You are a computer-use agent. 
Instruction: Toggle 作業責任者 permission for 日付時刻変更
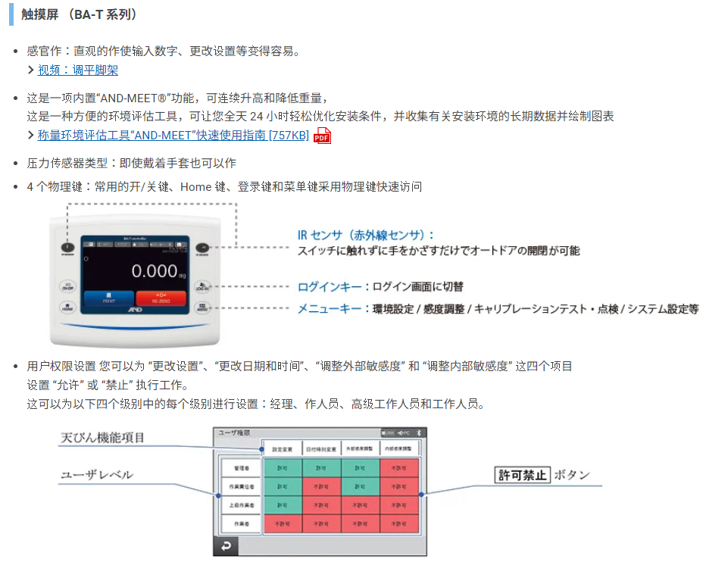320,486
